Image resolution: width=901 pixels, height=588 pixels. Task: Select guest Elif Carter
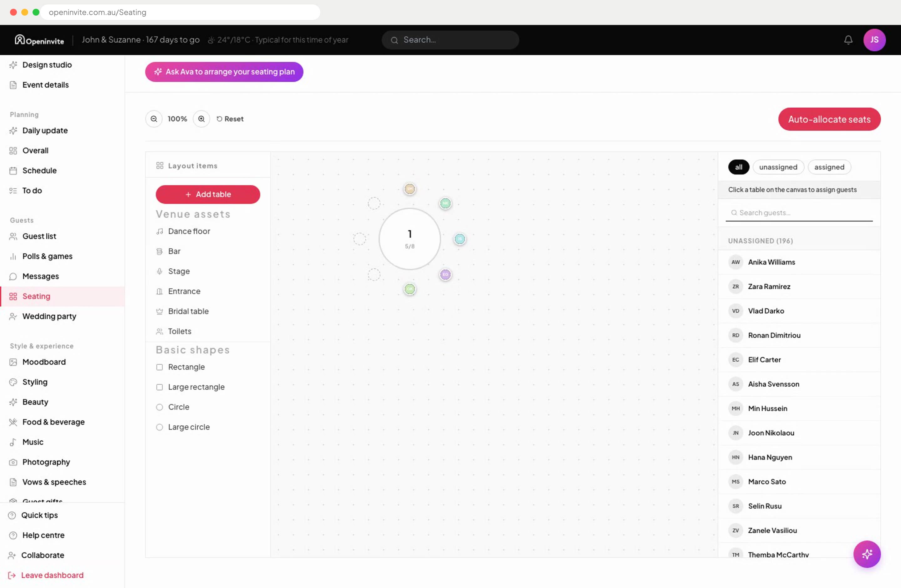799,360
